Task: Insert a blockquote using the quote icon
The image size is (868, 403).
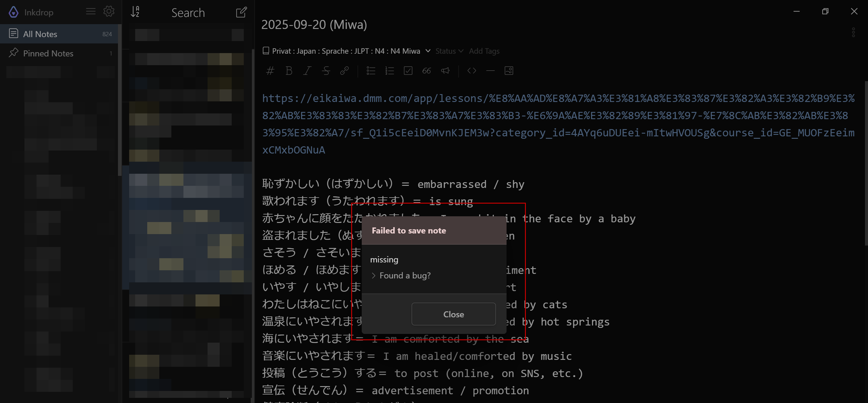Action: (x=427, y=71)
